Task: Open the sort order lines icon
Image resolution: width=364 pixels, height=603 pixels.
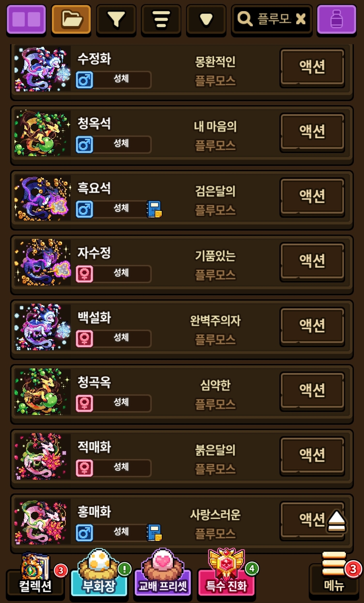Action: (x=161, y=19)
